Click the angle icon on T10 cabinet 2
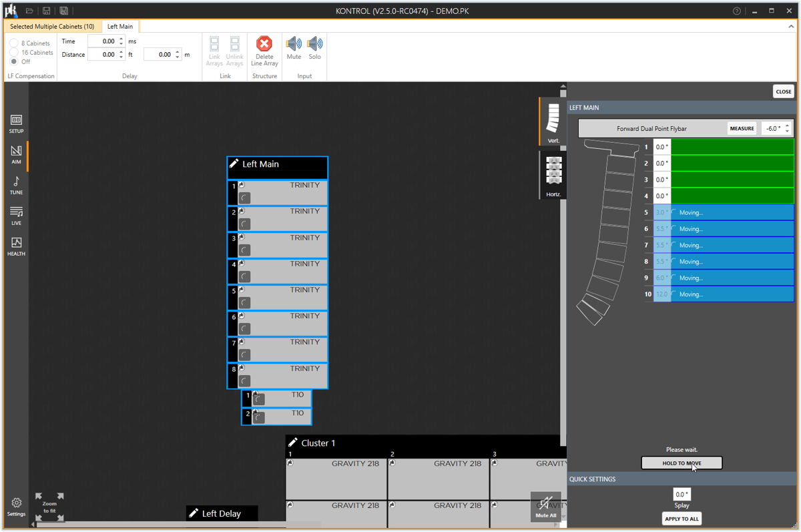 (x=259, y=418)
